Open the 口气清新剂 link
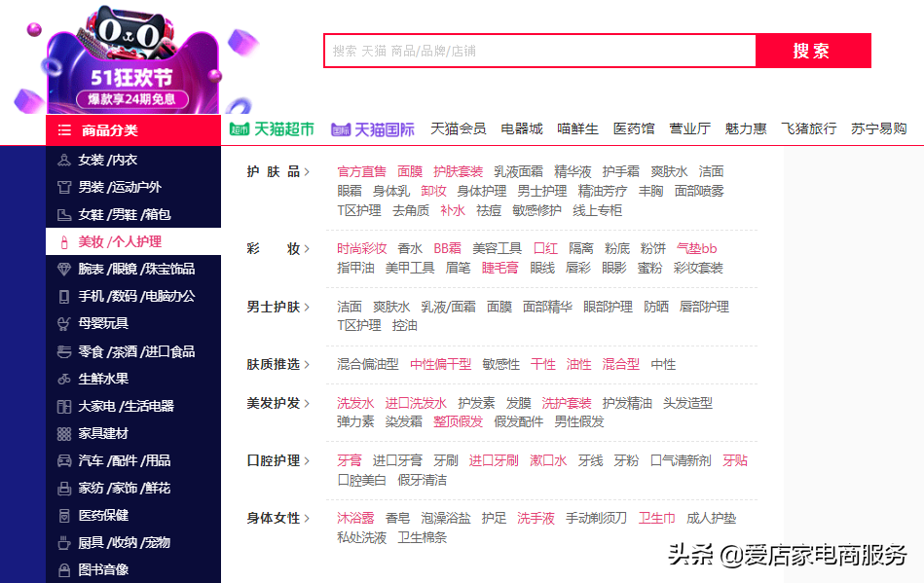The width and height of the screenshot is (924, 583). [681, 461]
